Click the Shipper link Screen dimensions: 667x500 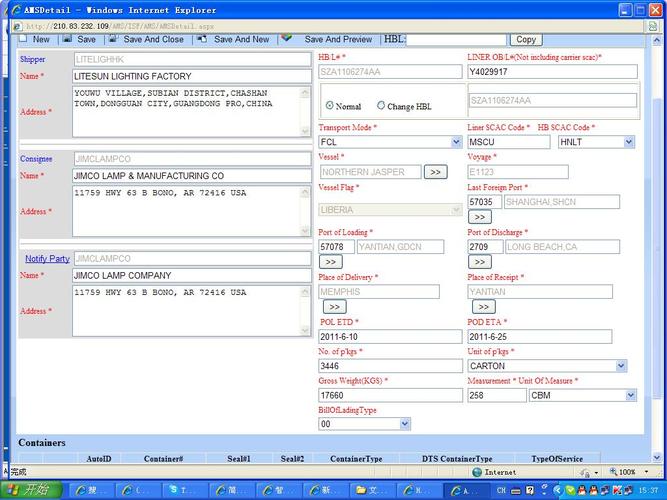point(32,60)
